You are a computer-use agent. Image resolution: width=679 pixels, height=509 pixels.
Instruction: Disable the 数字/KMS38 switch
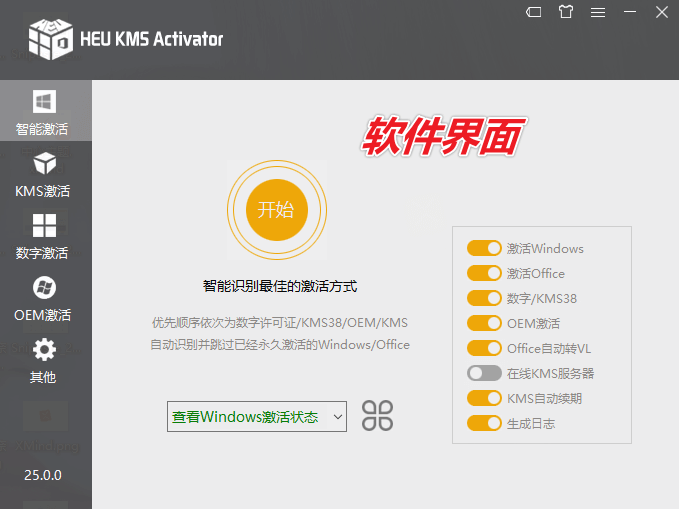point(484,298)
